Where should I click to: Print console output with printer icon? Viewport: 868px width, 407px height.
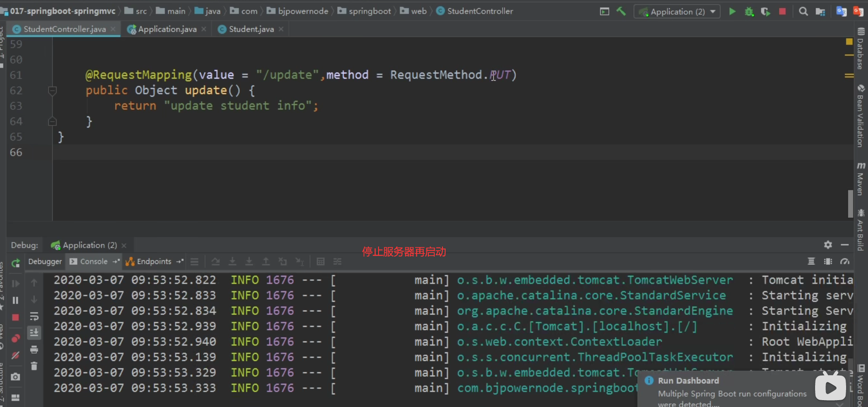pyautogui.click(x=34, y=350)
